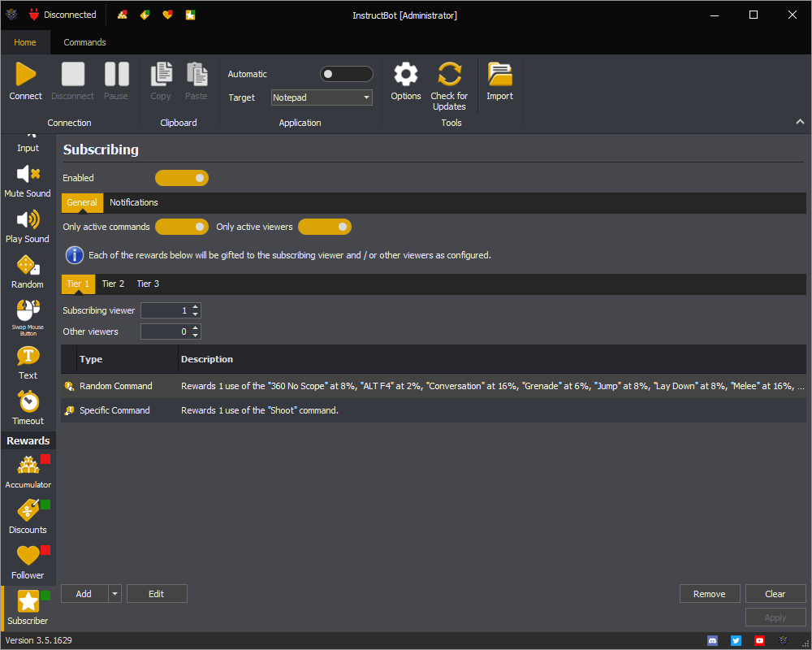Click the InstructBot mascot icon in status bar
Image resolution: width=812 pixels, height=650 pixels.
point(783,641)
